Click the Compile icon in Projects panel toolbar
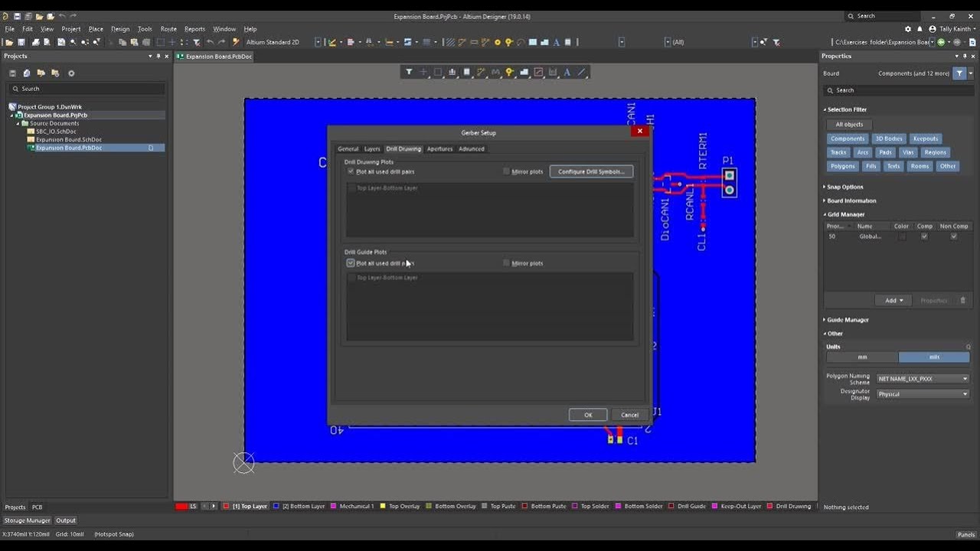Image resolution: width=980 pixels, height=551 pixels. pos(27,73)
